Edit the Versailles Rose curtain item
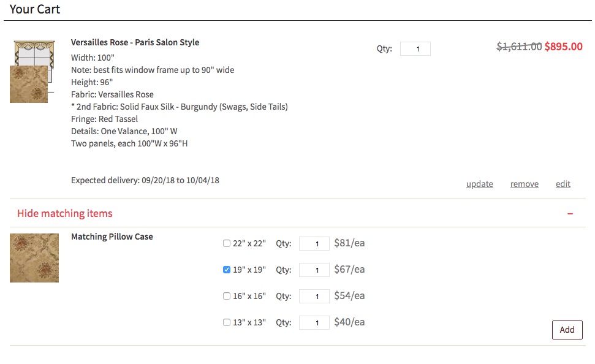Image resolution: width=595 pixels, height=364 pixels. (563, 184)
